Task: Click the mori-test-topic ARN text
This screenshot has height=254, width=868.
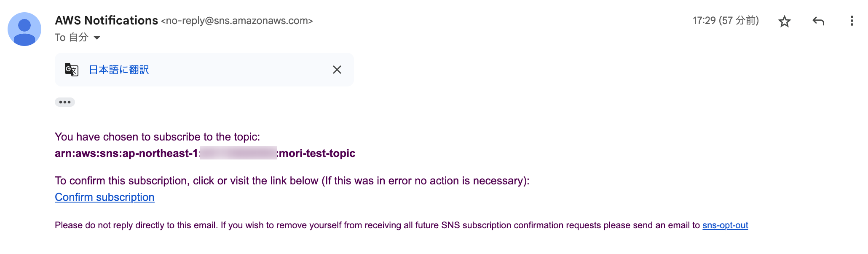Action: 205,153
